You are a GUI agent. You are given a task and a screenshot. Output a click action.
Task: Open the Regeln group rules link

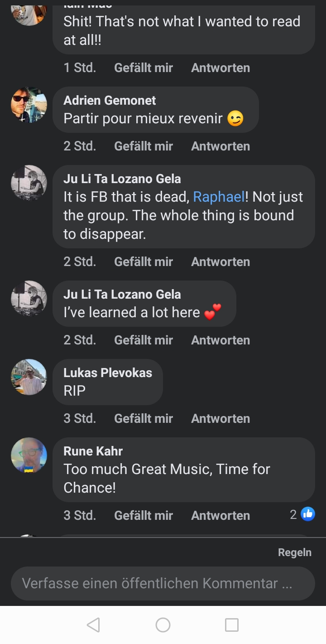pos(294,552)
